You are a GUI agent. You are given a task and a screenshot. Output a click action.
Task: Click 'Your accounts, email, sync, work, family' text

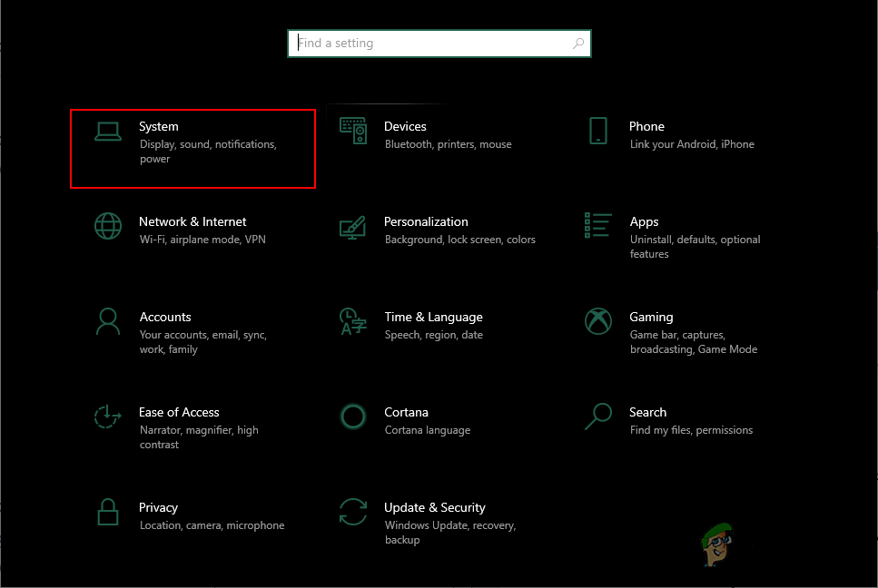[x=202, y=342]
